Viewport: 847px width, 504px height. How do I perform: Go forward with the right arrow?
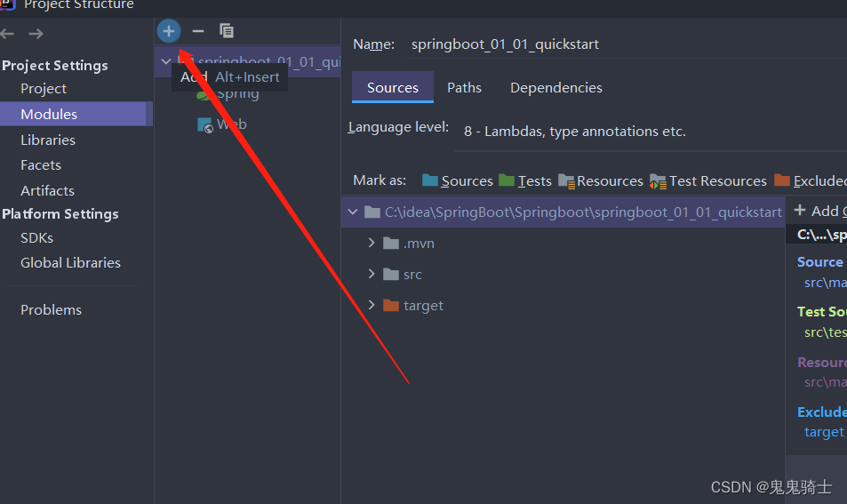(x=36, y=34)
